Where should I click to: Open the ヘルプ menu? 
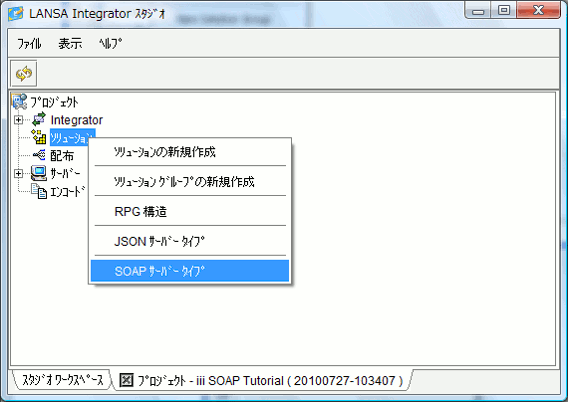[110, 44]
